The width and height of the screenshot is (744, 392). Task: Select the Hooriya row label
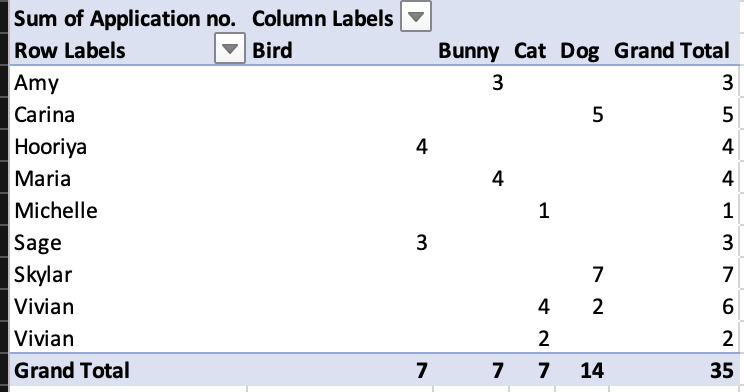pos(50,147)
